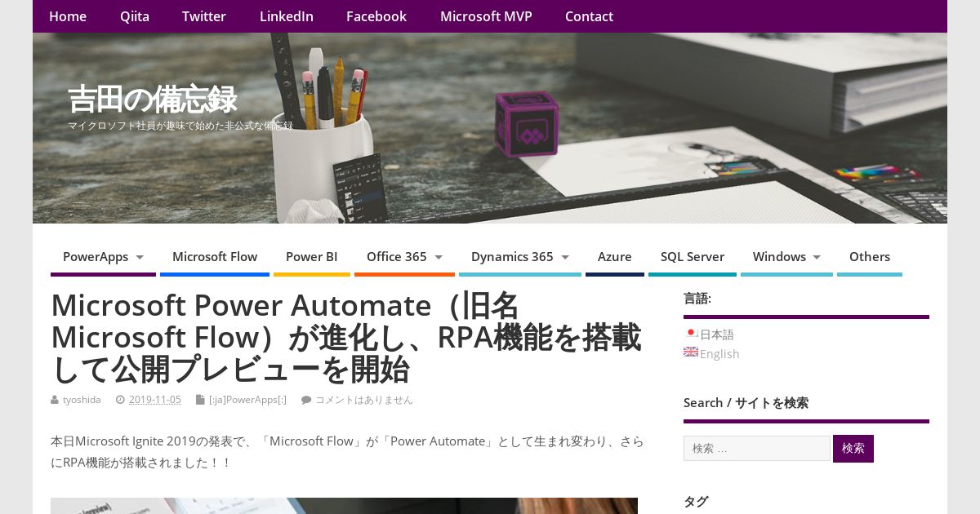
Task: Open the コメントはありません comments link
Action: [x=364, y=400]
